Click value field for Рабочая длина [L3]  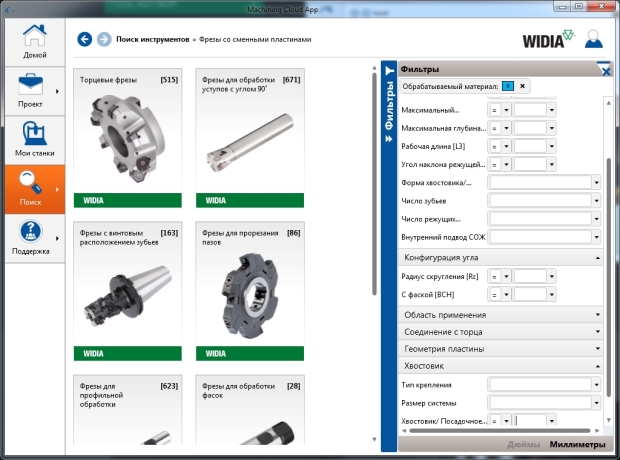tap(530, 146)
